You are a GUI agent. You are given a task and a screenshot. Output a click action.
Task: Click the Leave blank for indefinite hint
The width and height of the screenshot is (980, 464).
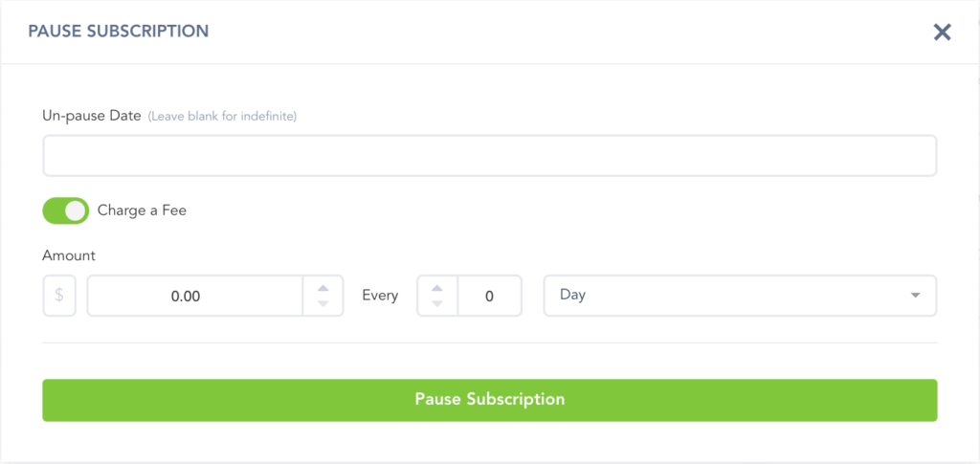[222, 117]
